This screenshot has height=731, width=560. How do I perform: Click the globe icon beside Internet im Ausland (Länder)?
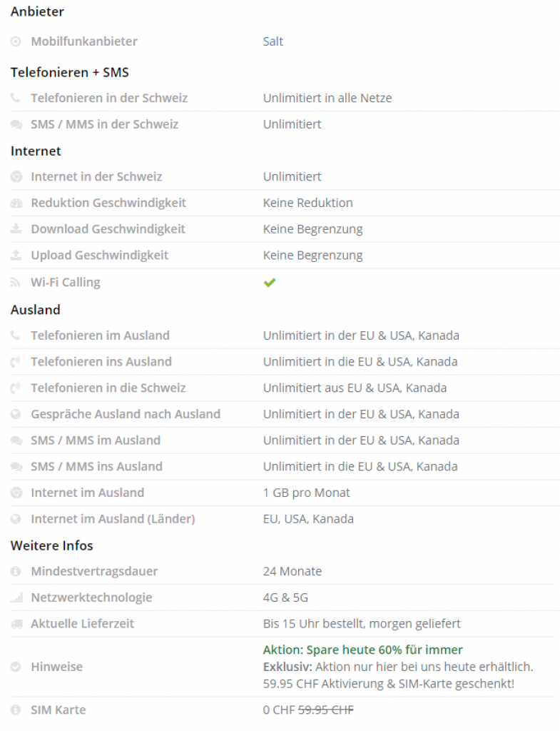coord(16,519)
